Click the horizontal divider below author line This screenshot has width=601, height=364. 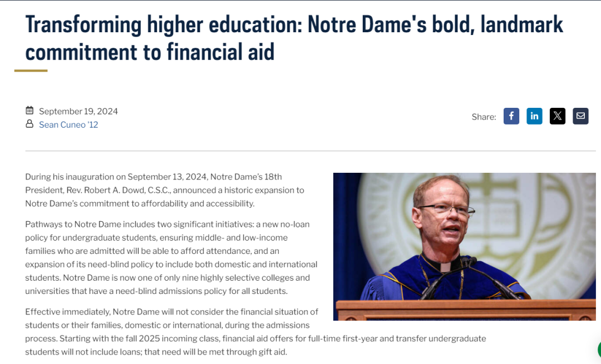pos(311,151)
